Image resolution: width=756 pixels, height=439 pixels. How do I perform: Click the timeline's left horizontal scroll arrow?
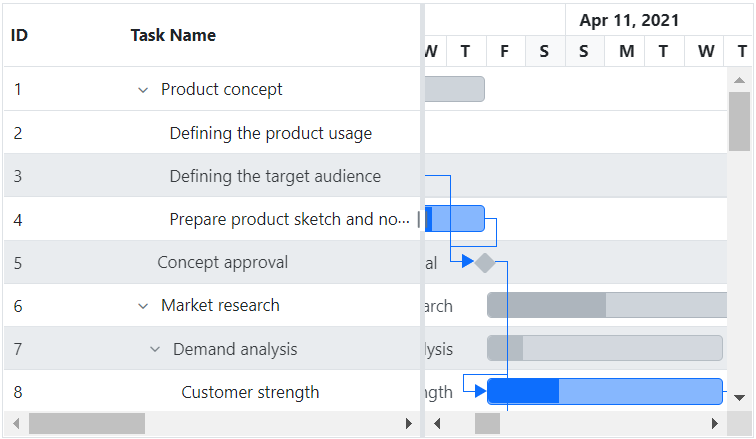point(438,424)
